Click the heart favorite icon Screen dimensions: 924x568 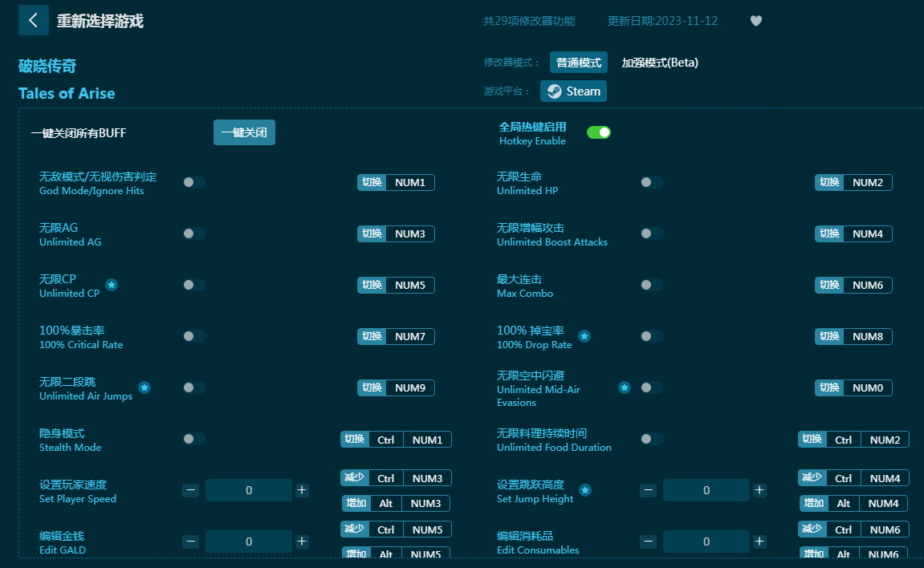tap(756, 21)
